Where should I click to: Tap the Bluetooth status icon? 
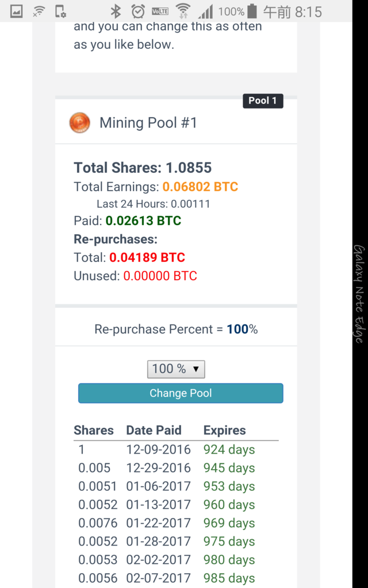[x=116, y=11]
